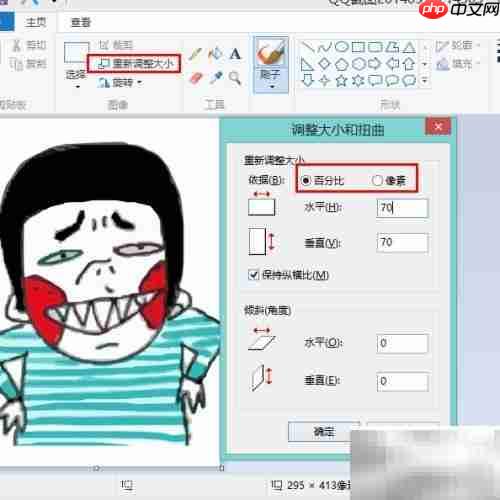Choose the Polygon shape
The height and width of the screenshot is (500, 500).
tap(392, 47)
